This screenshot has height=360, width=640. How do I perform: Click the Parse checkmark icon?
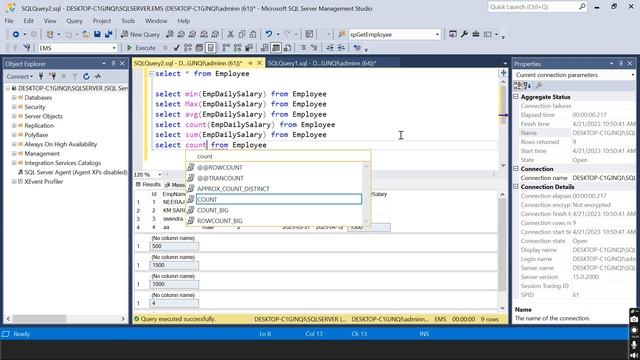pos(176,48)
